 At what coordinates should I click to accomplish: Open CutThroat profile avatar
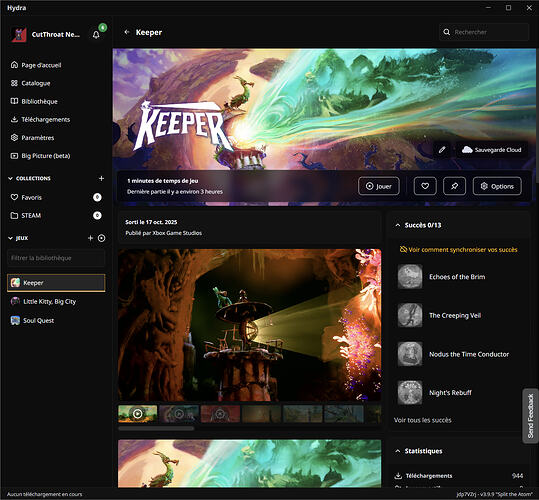[x=19, y=34]
